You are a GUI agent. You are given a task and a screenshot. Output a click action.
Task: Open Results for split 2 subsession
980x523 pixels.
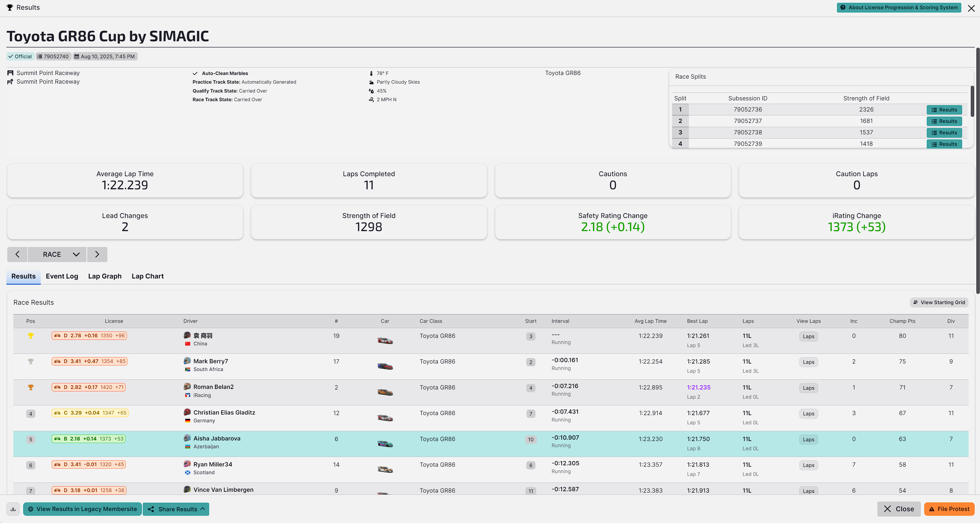pyautogui.click(x=944, y=121)
